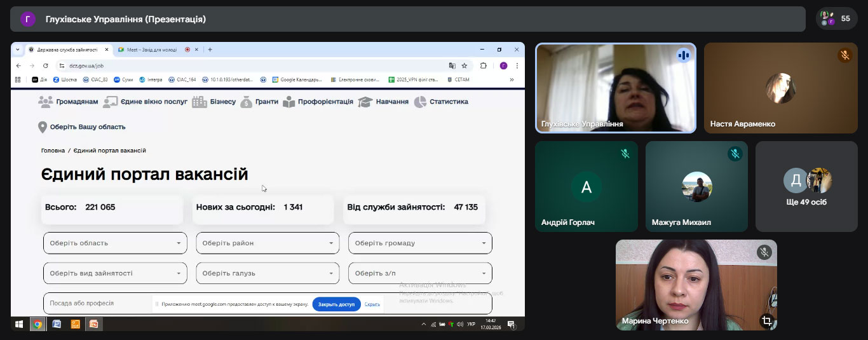
Task: Click the Статистика pie chart icon
Action: (420, 102)
